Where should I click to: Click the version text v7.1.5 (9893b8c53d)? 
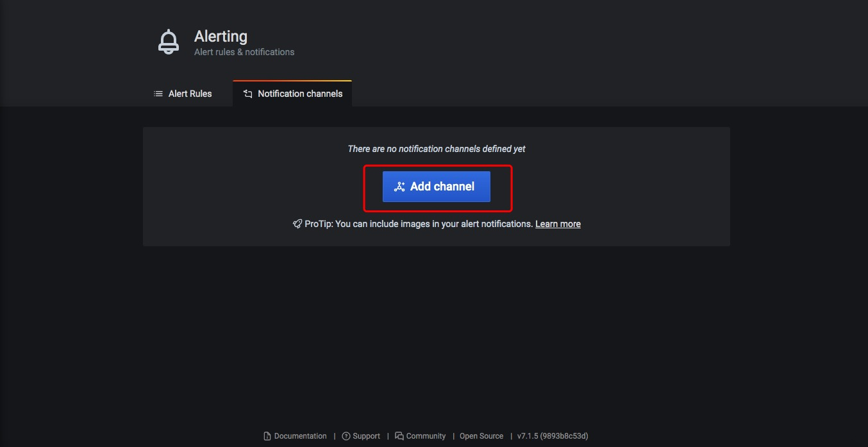tap(553, 436)
